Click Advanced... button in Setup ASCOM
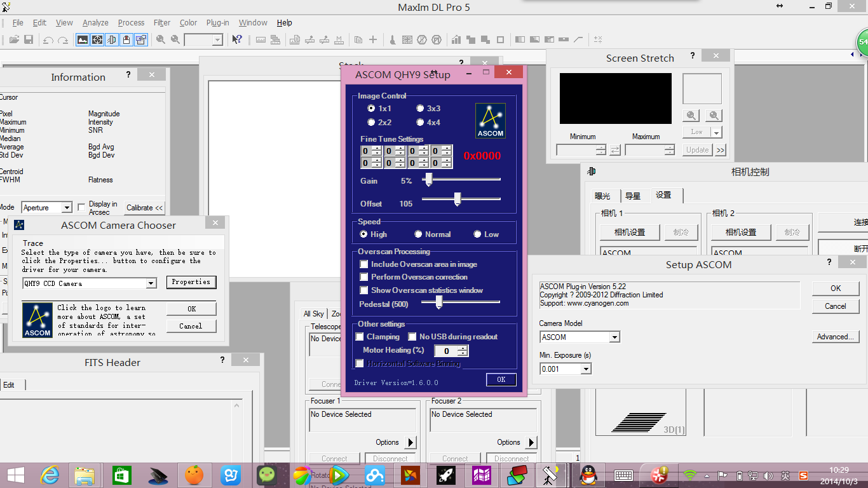This screenshot has width=868, height=488. click(836, 337)
